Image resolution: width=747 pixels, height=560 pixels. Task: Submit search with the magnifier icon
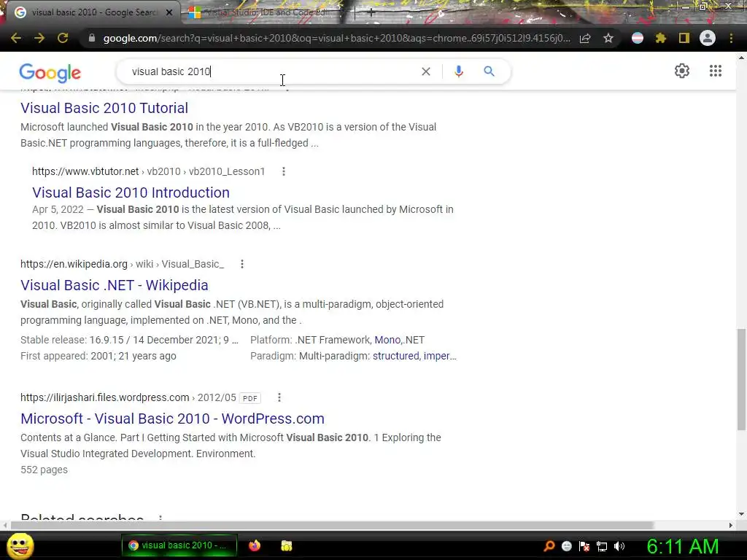pos(489,71)
